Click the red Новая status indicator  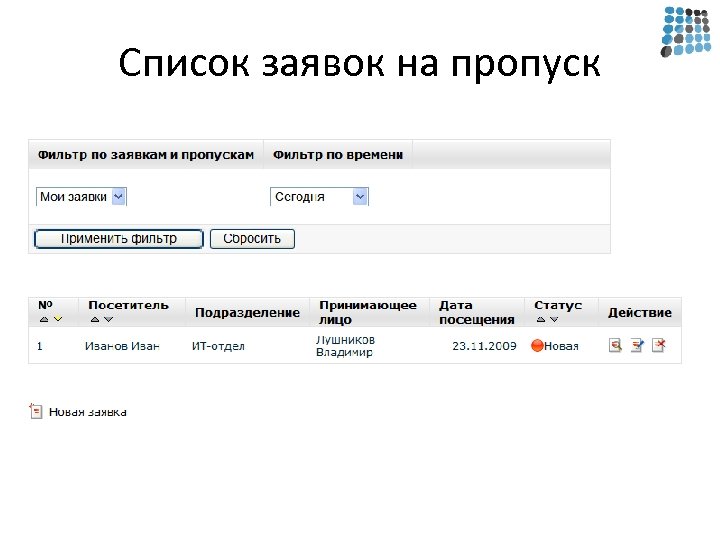point(537,345)
